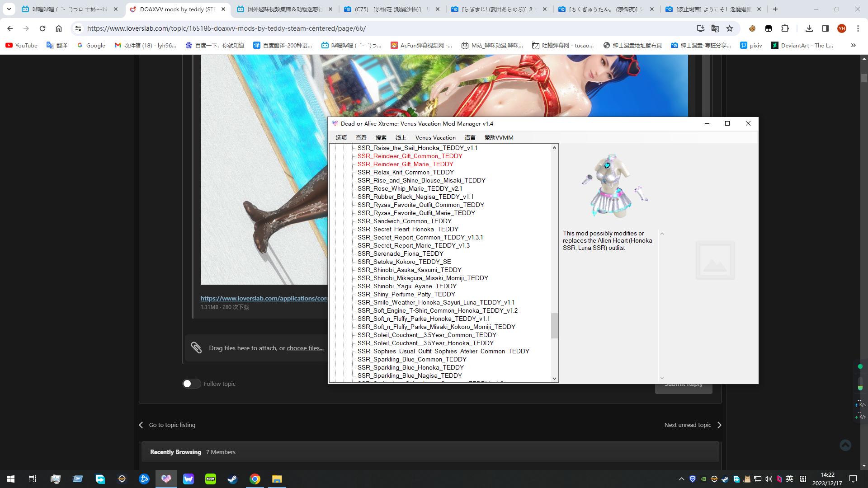Select SSR_Sparkling_Blue_Nagisa_TEDDY
This screenshot has height=488, width=868.
click(x=410, y=375)
